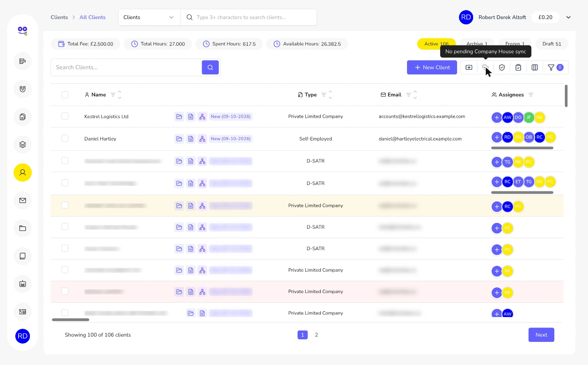Click the shield check icon in the toolbar
The height and width of the screenshot is (365, 588).
502,67
